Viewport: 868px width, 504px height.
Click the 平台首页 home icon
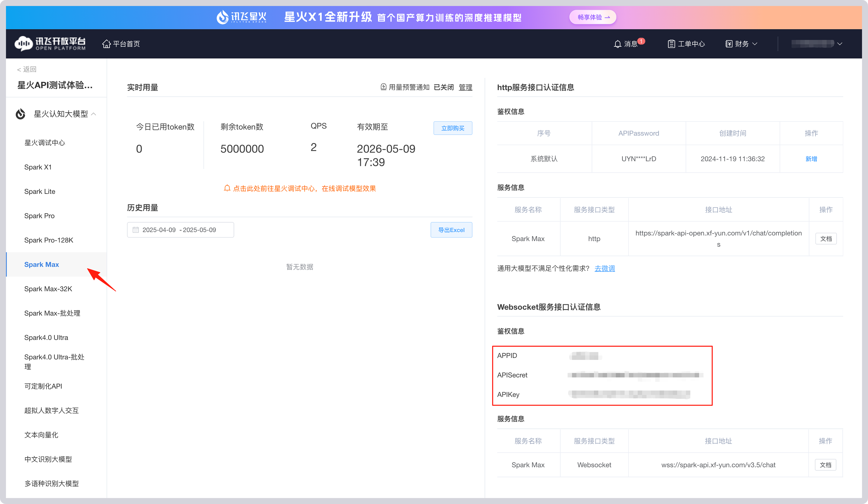[106, 44]
